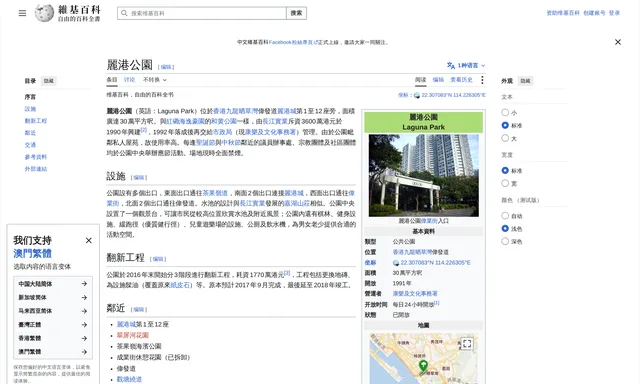Jump to 鄰近 in contents
Viewport: 640px width, 384px height.
(30, 133)
